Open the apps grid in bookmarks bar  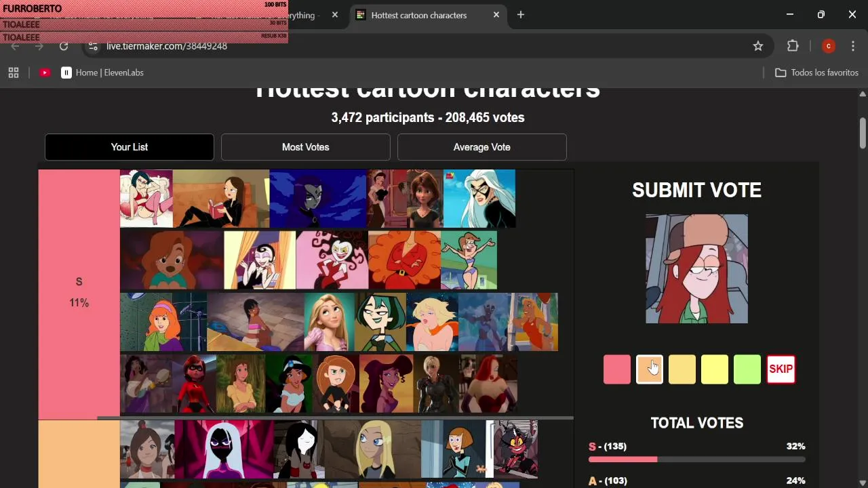pyautogui.click(x=14, y=73)
